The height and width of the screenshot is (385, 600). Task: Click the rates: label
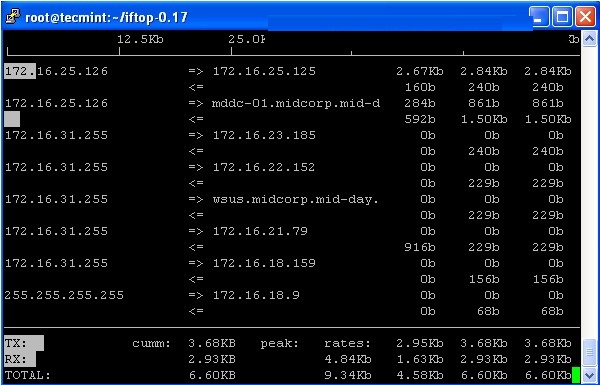tap(347, 343)
